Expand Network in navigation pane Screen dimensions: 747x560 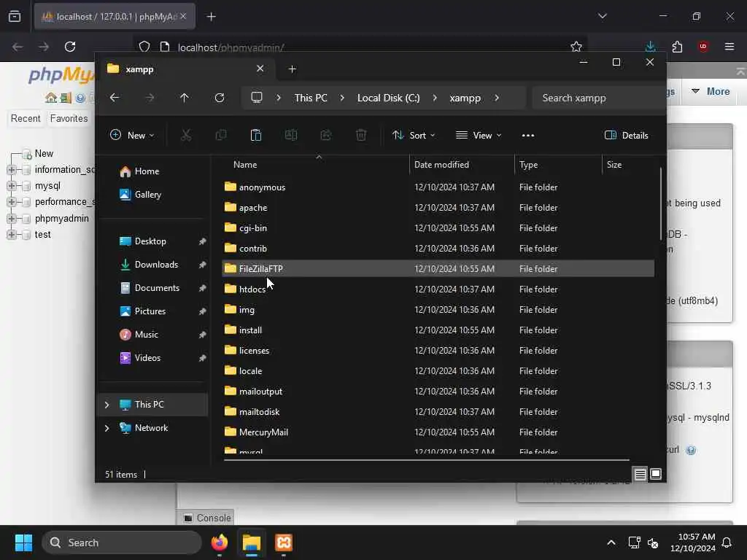click(x=107, y=428)
